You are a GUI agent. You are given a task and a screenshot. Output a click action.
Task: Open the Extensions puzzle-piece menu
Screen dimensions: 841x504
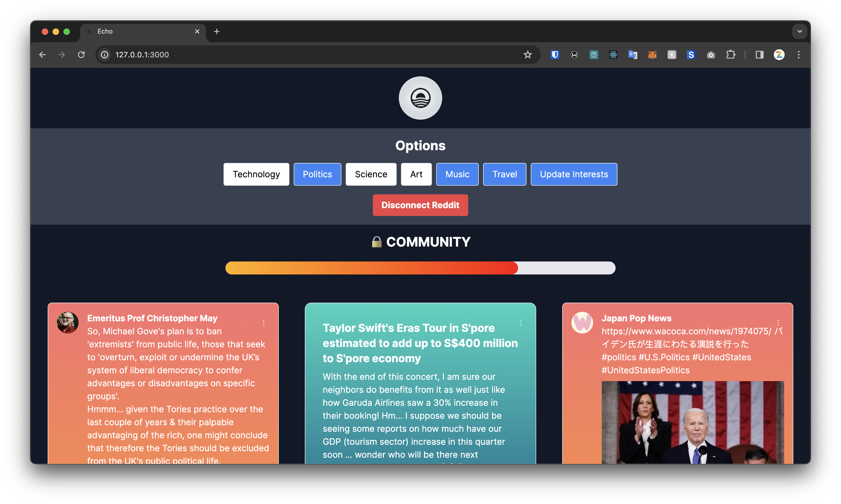click(x=730, y=55)
